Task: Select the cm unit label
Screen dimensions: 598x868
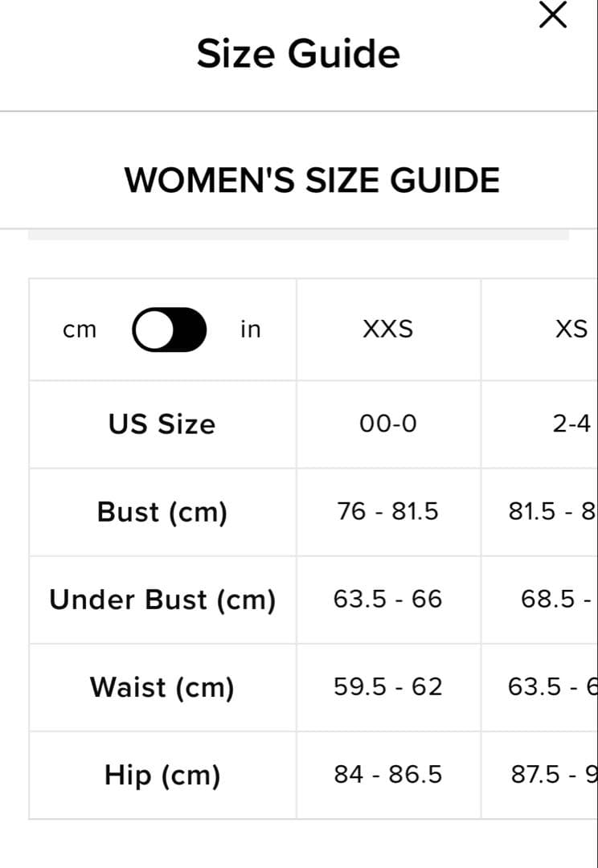Action: point(80,330)
